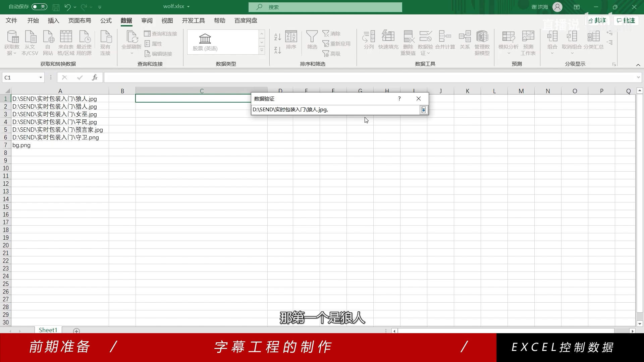The image size is (644, 362).
Task: Click the 分列 (Text to Columns) icon
Action: tap(368, 40)
